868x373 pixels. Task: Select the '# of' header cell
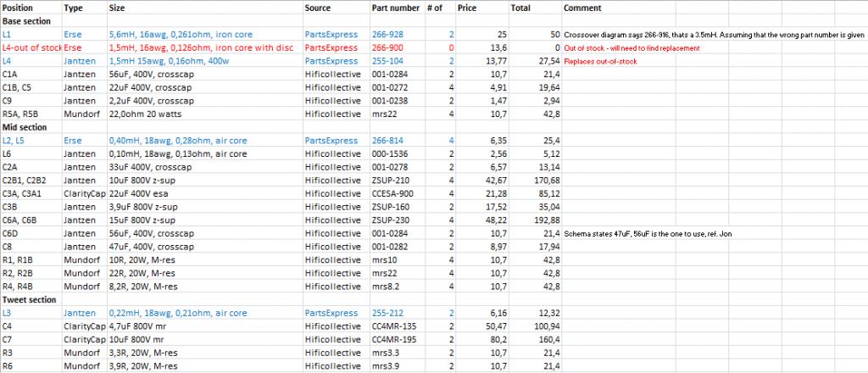point(440,8)
